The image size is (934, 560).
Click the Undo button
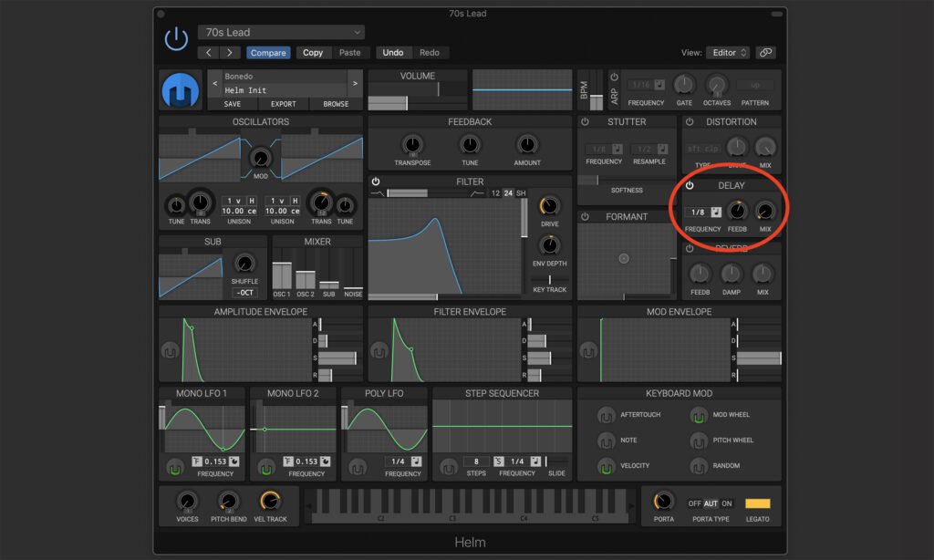click(393, 52)
